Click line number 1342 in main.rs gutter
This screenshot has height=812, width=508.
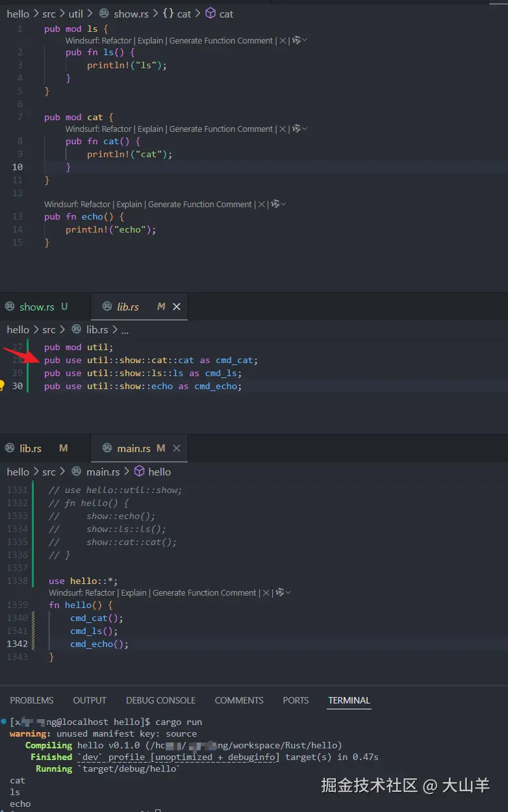(x=17, y=644)
